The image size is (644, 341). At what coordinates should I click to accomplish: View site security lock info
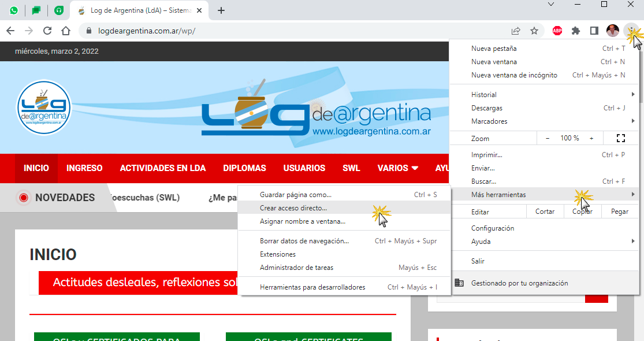(89, 31)
